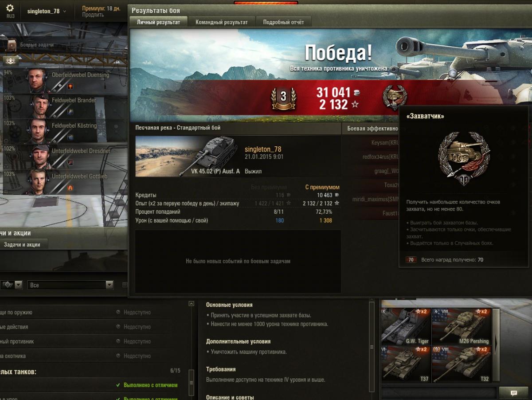
Task: Click the x2 star badge on T37
Action: click(x=421, y=350)
